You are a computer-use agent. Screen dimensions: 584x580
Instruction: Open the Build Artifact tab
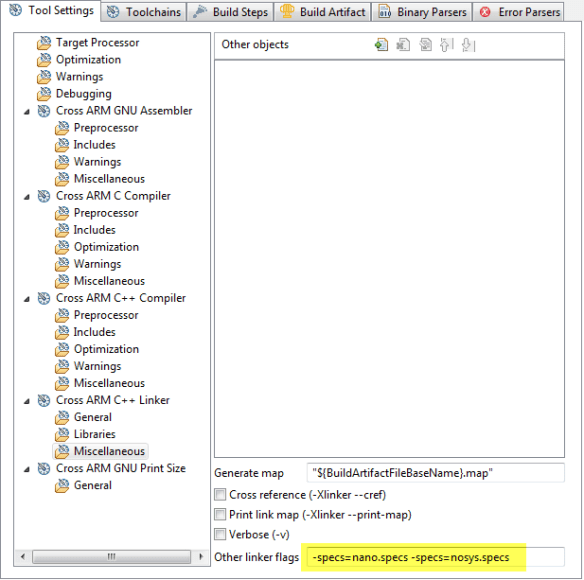[323, 12]
